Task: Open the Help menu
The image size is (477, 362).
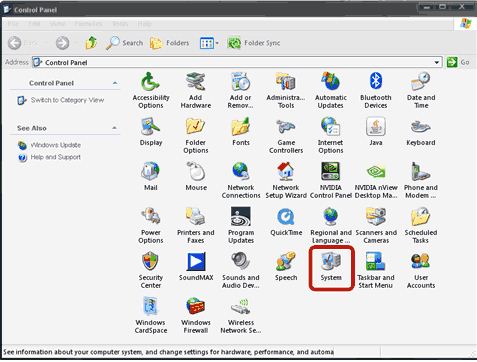Action: [144, 24]
